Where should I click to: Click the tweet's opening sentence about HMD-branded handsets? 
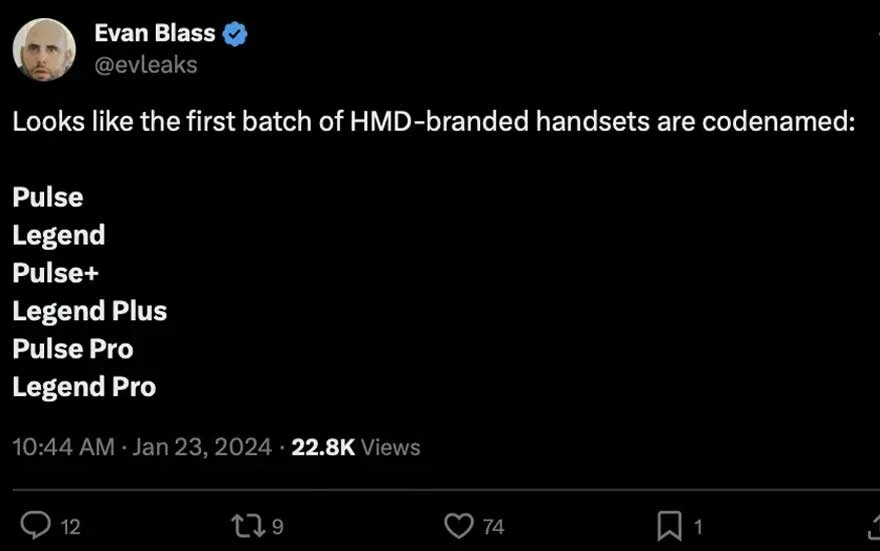click(x=434, y=124)
